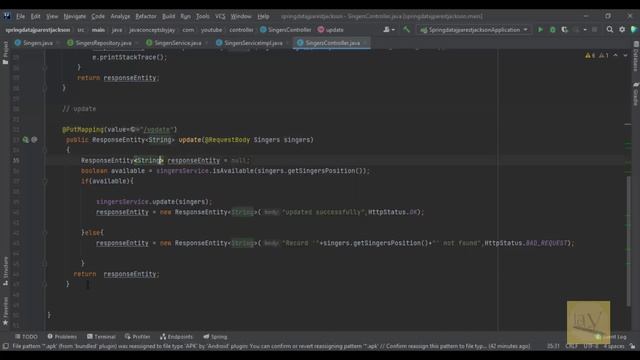Collapse the update method fold marker
This screenshot has width=640, height=360.
45,150
